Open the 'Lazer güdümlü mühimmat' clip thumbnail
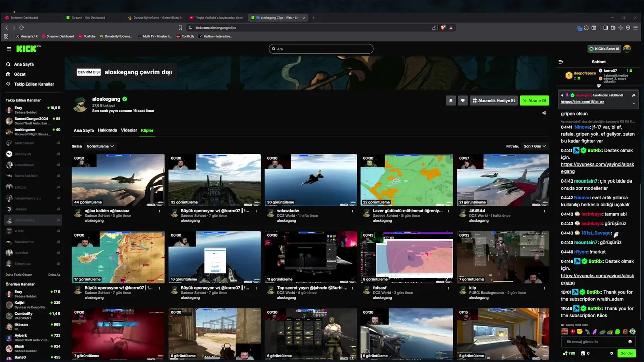The height and width of the screenshot is (362, 644). click(x=407, y=180)
